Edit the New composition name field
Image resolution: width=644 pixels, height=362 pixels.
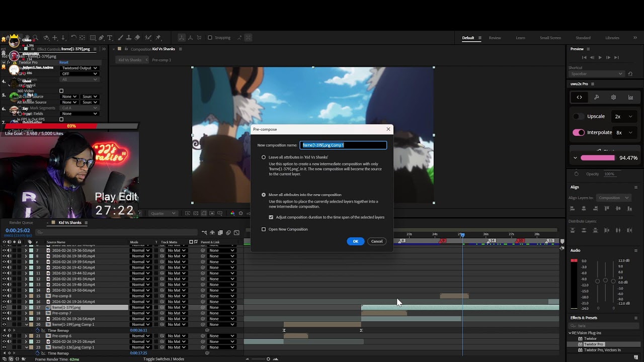343,145
